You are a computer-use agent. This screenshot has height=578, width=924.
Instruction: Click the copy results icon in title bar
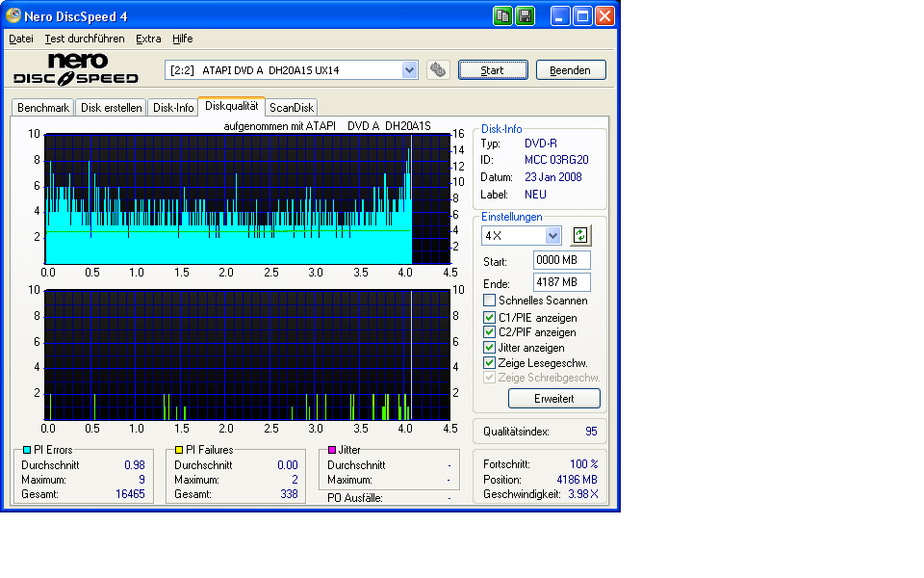[503, 16]
